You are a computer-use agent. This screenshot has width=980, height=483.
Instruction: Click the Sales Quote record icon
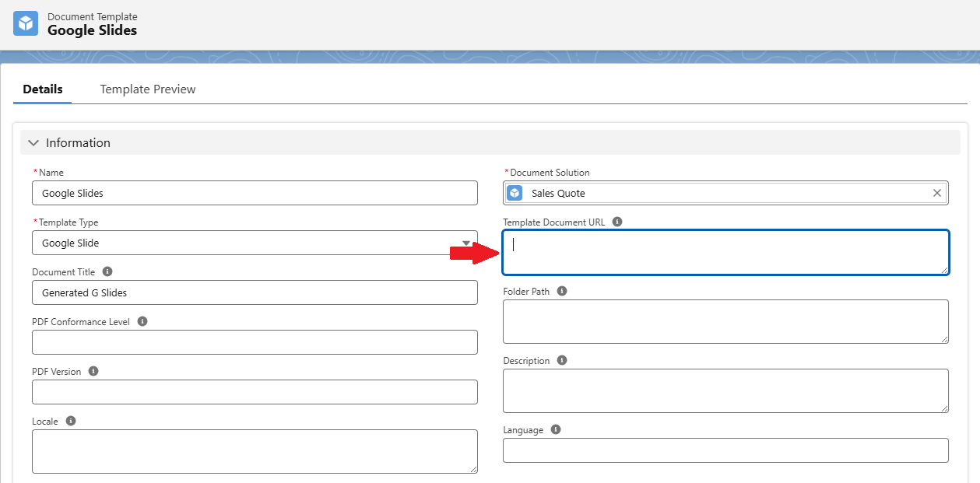(515, 193)
